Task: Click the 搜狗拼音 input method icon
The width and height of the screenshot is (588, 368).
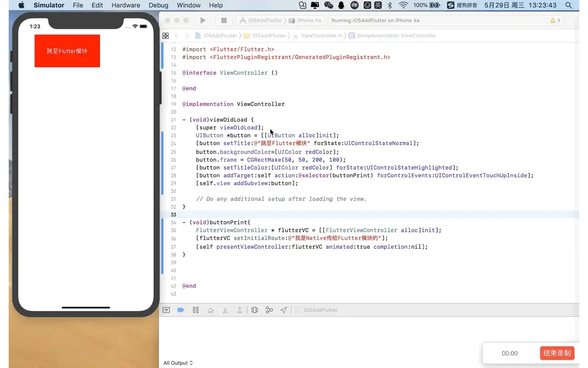Action: pyautogui.click(x=462, y=5)
